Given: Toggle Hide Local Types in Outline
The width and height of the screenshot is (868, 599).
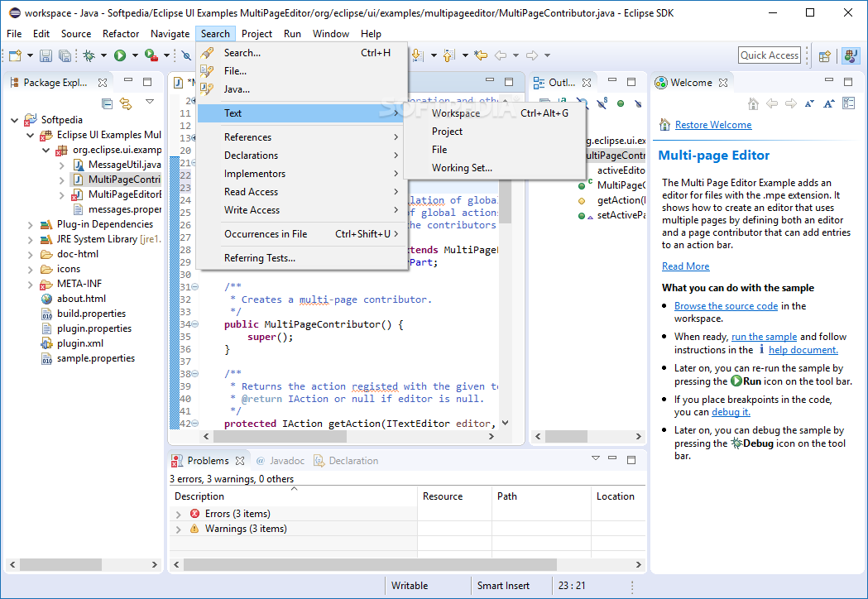Looking at the screenshot, I should point(638,103).
